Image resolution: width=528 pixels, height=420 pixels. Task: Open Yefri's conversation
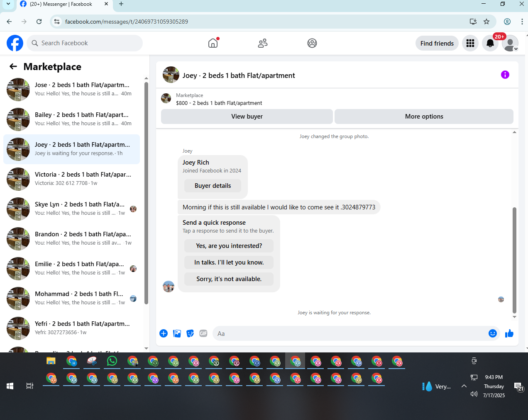[x=71, y=328]
